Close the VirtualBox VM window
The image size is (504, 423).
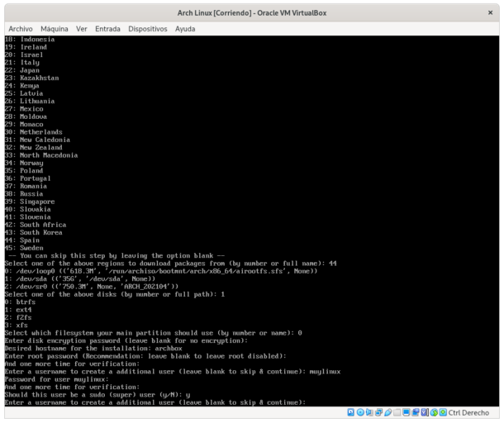click(x=490, y=12)
